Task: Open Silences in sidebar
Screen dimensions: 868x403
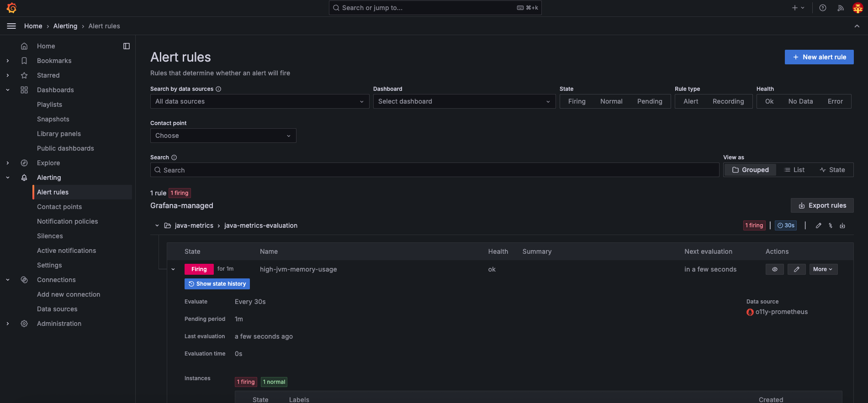Action: click(50, 236)
